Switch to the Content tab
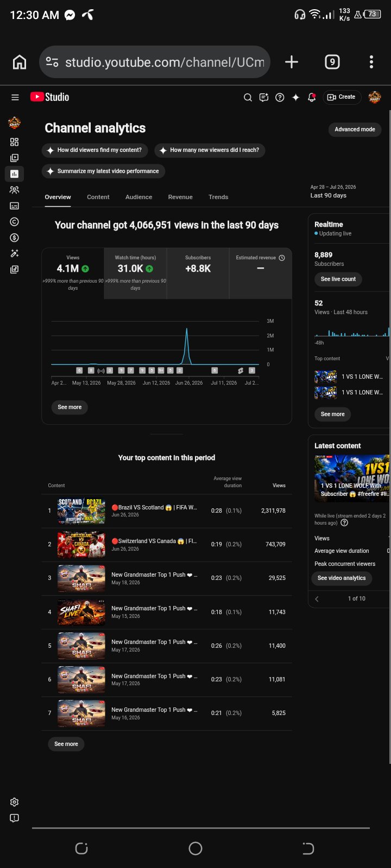 click(98, 197)
